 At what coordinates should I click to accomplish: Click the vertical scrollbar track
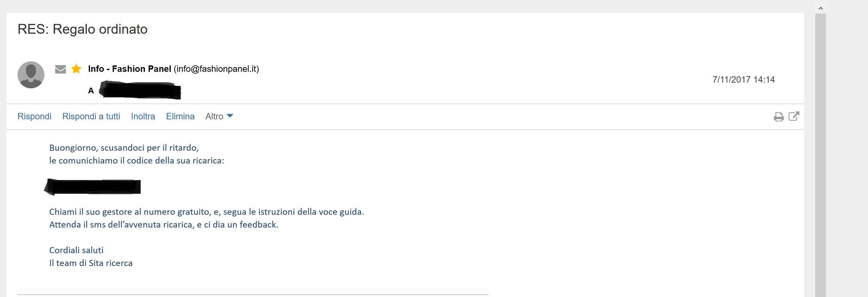point(821,155)
